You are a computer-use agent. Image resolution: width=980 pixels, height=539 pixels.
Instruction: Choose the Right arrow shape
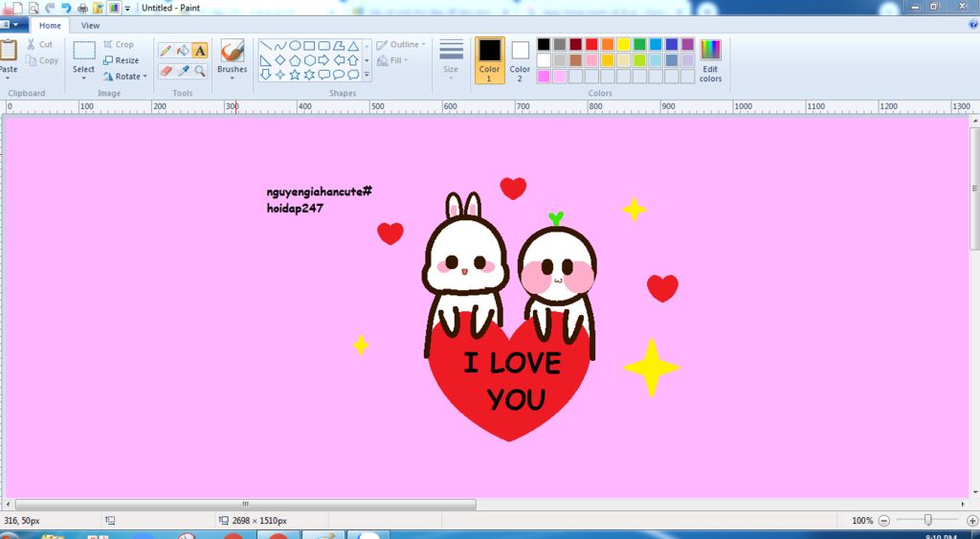[323, 60]
